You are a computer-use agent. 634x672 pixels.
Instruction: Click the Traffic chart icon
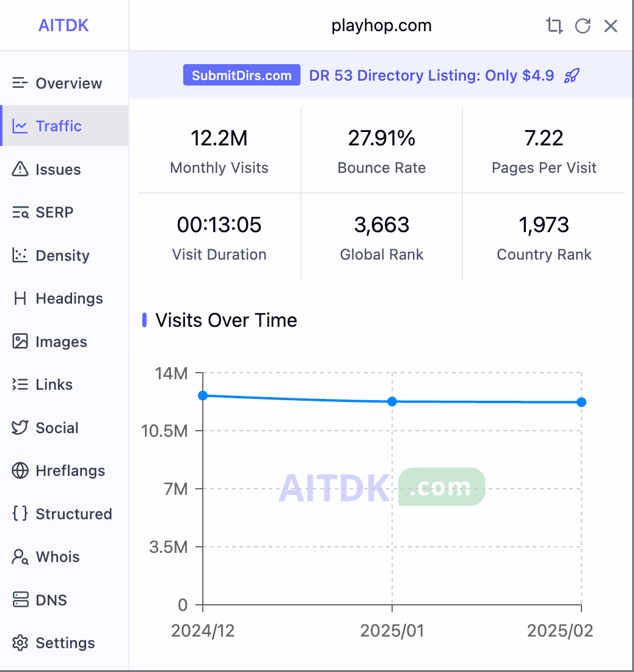click(20, 126)
